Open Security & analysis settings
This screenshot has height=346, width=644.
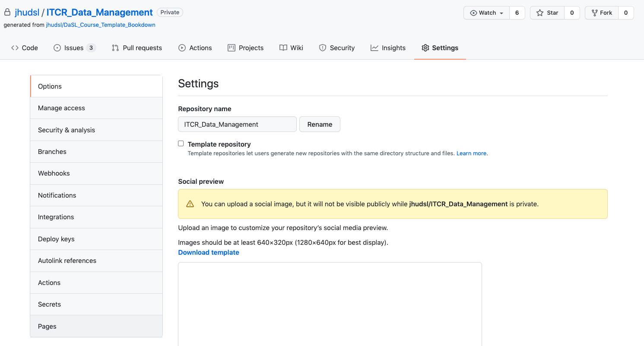point(96,130)
